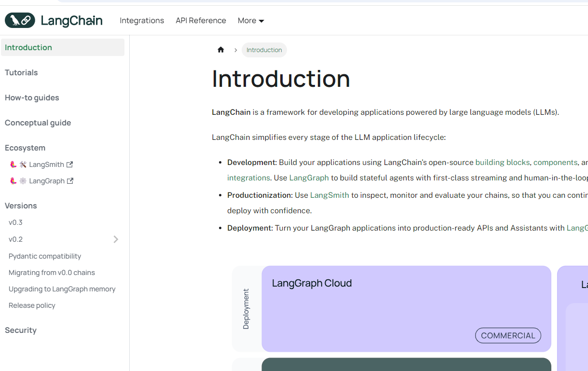Open LangSmith sidebar link

(x=41, y=165)
